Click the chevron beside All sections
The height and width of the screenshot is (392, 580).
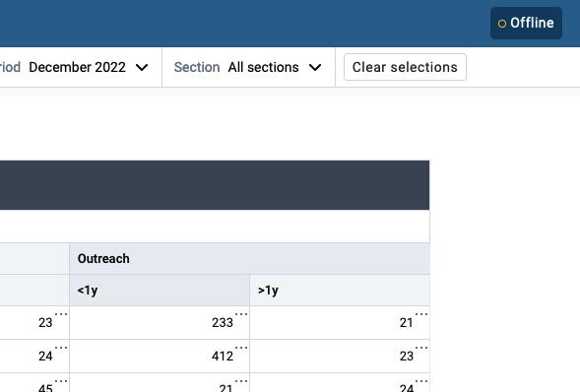tap(315, 68)
